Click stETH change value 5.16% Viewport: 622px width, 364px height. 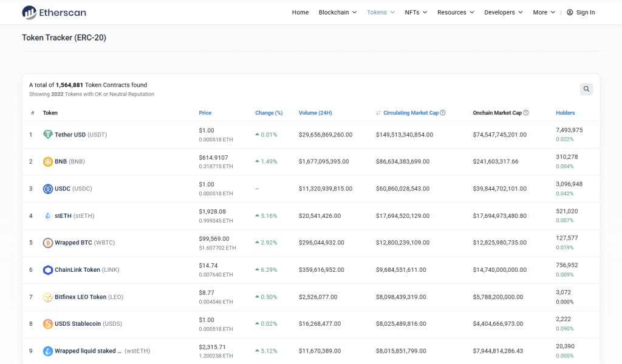(x=269, y=216)
